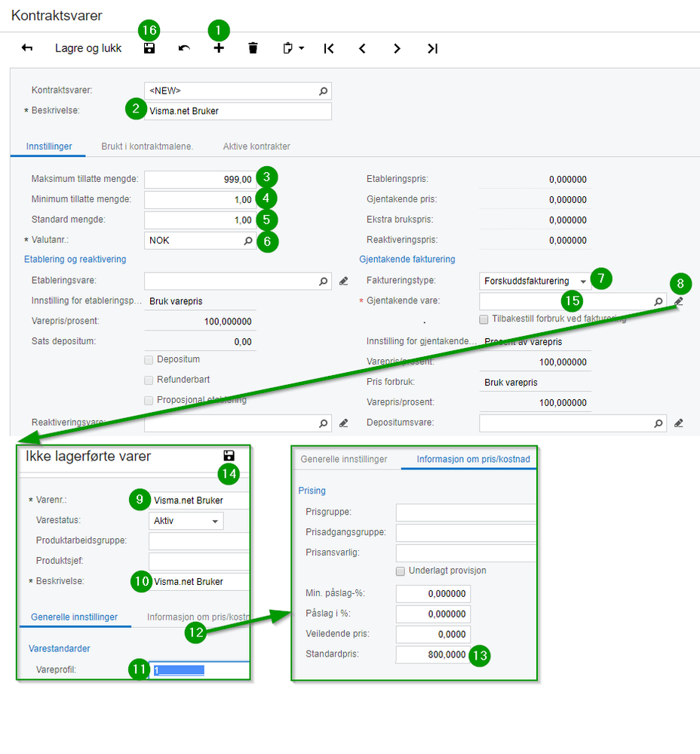Click the Påslag i % field
The height and width of the screenshot is (754, 700).
click(x=434, y=614)
